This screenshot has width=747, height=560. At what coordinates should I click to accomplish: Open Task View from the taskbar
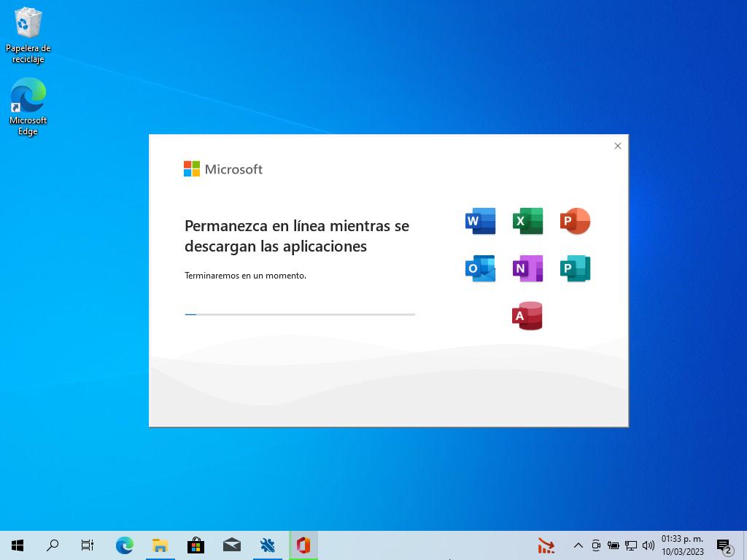pos(88,545)
